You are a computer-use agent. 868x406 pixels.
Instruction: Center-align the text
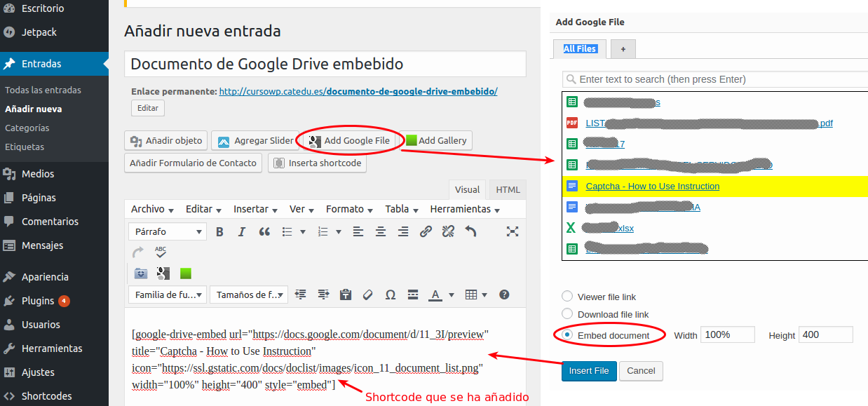click(x=381, y=231)
